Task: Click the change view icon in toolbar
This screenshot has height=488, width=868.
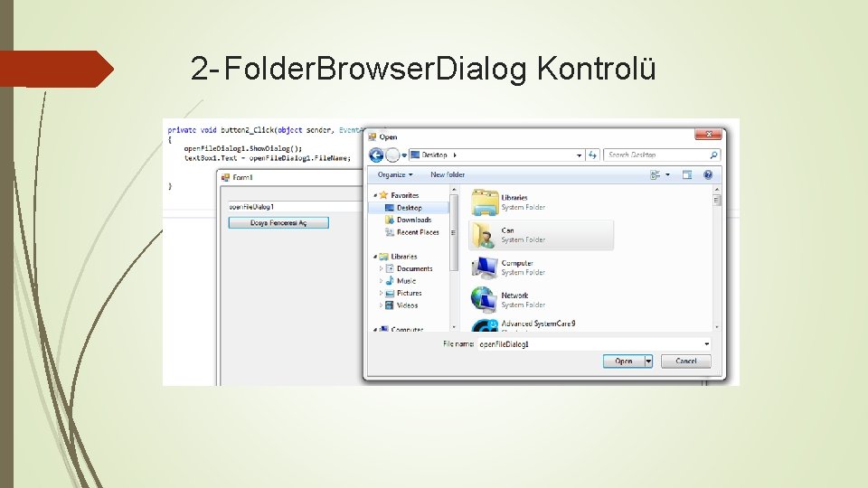Action: coord(655,174)
